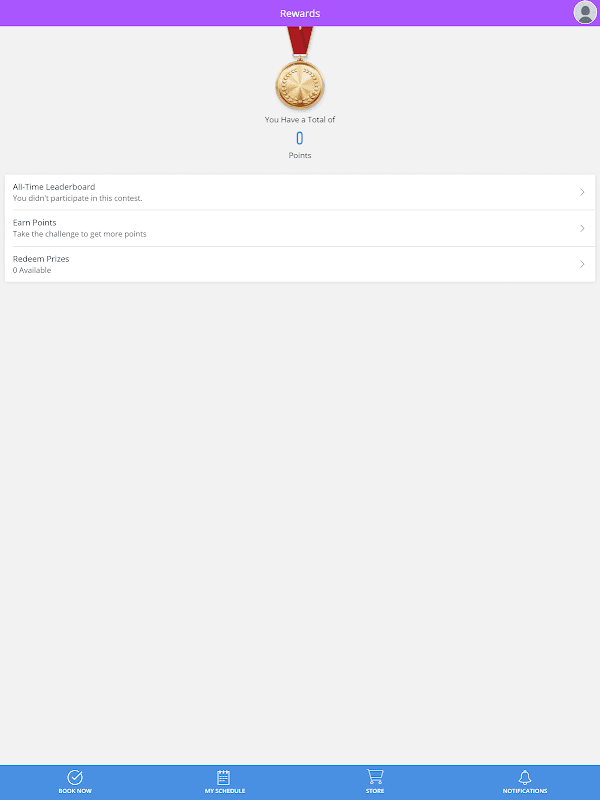The height and width of the screenshot is (800, 600).
Task: Tap the '0 Available' prize count text
Action: pyautogui.click(x=32, y=270)
